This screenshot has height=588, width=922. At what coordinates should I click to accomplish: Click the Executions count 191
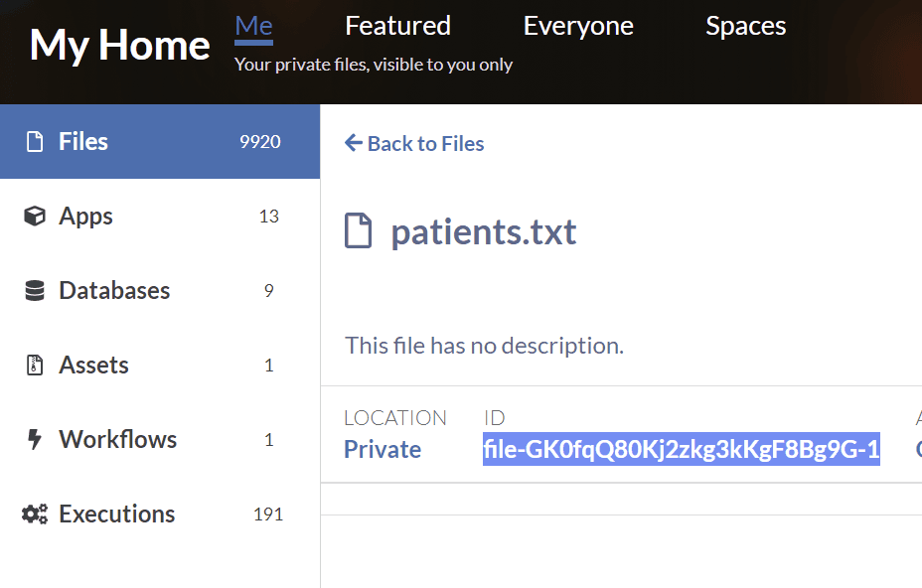click(267, 514)
